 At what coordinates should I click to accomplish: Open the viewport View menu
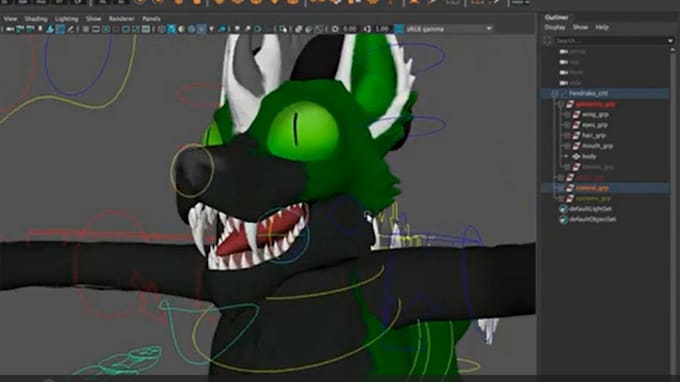click(x=10, y=19)
